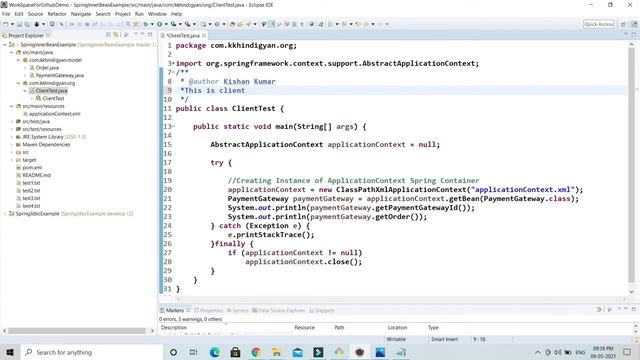The image size is (640, 360).
Task: Collapse the src/main/java folder node
Action: click(x=11, y=52)
